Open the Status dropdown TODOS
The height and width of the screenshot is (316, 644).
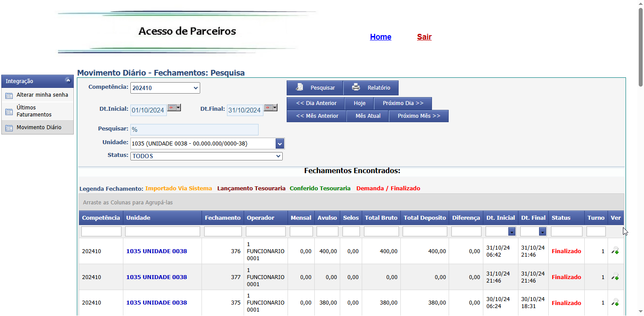(206, 156)
